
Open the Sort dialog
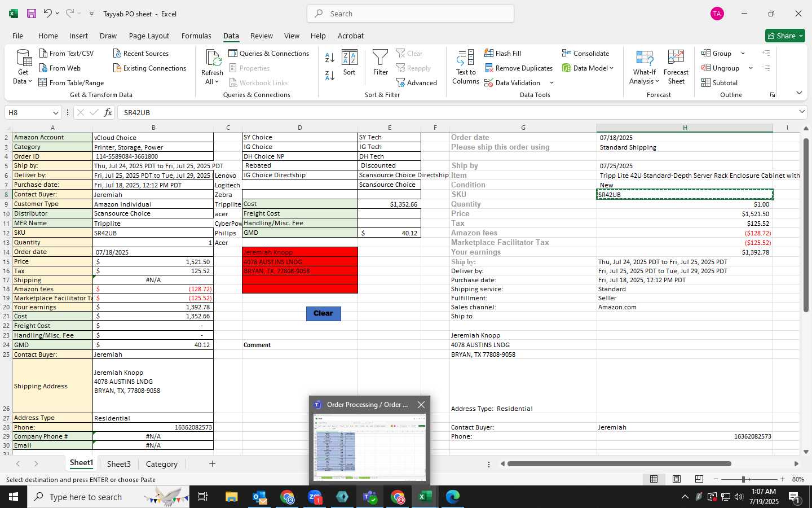(350, 63)
